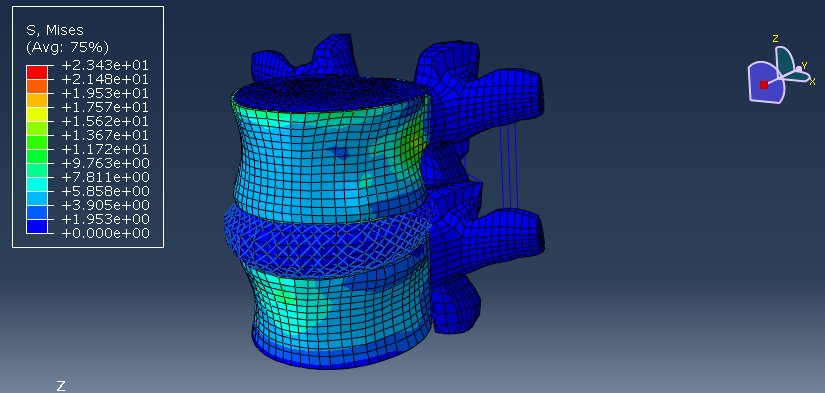Click the '(Avg: 75%)' legend text

[67, 47]
